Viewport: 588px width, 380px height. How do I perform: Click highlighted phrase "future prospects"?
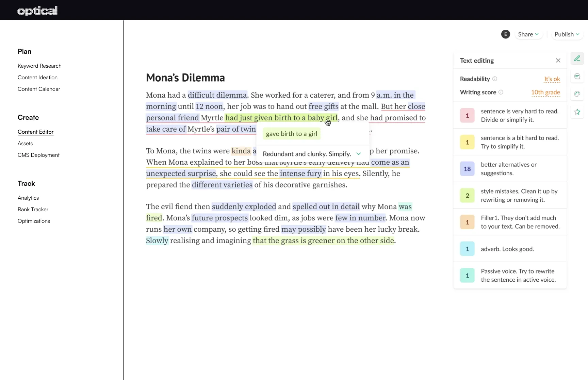tap(220, 218)
